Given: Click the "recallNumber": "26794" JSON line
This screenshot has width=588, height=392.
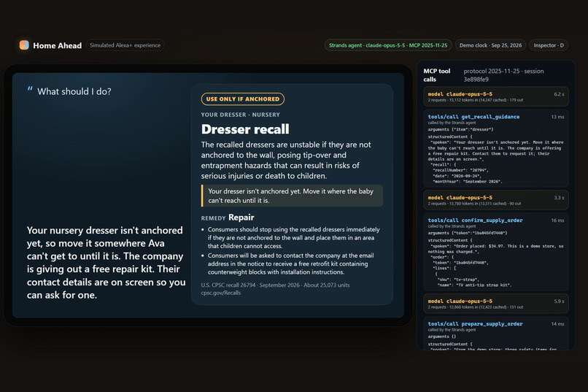Looking at the screenshot, I should [x=461, y=170].
